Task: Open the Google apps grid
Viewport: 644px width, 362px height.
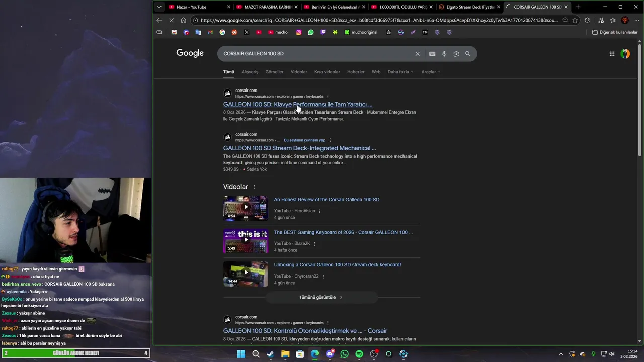Action: [612, 54]
